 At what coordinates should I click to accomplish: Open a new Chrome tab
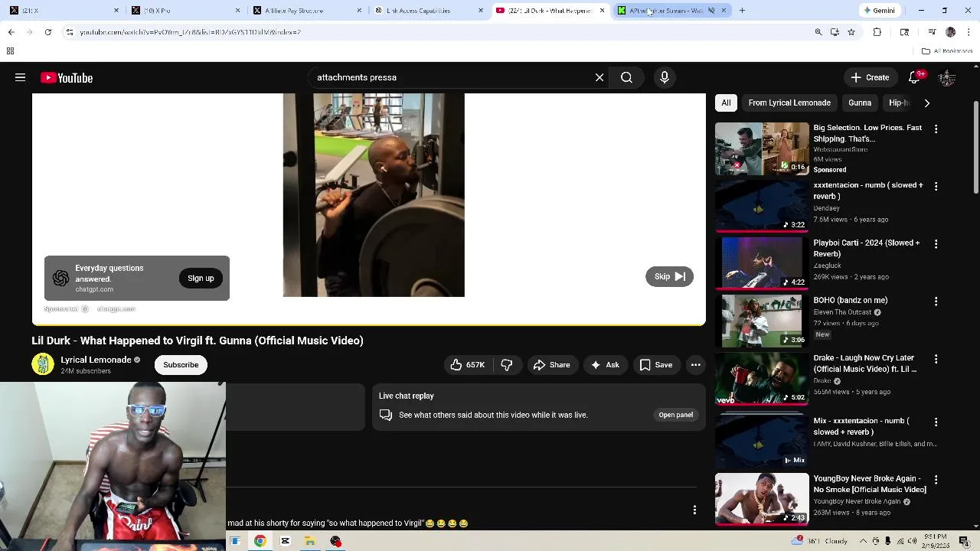[742, 11]
